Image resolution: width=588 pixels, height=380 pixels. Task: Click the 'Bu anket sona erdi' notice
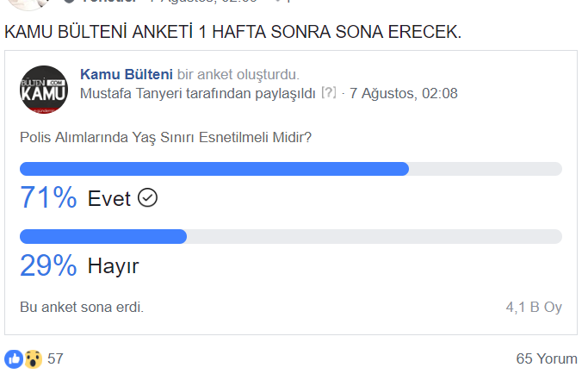82,307
